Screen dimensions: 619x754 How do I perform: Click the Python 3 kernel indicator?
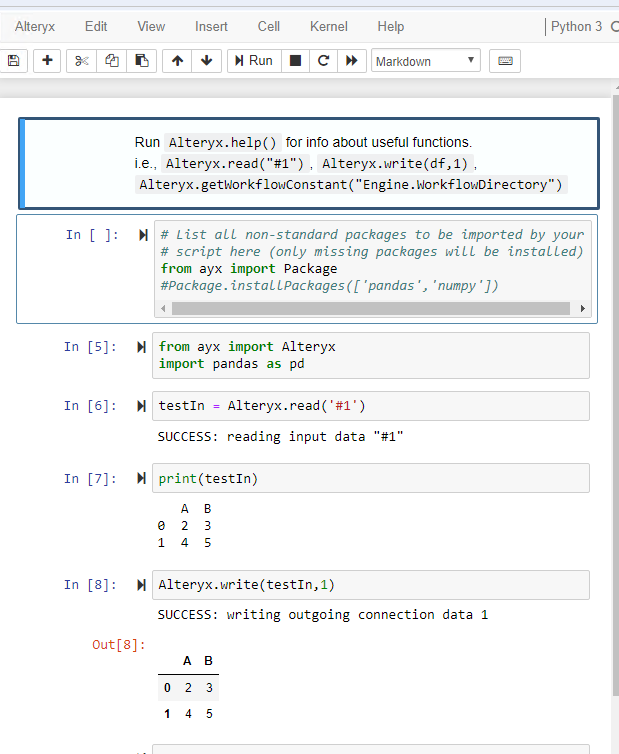576,26
